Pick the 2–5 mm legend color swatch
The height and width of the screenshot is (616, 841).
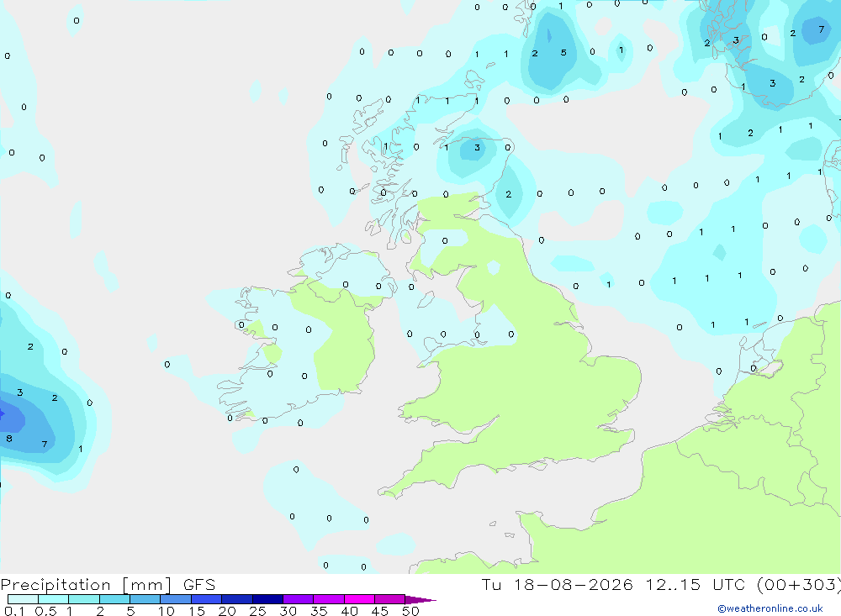[114, 599]
